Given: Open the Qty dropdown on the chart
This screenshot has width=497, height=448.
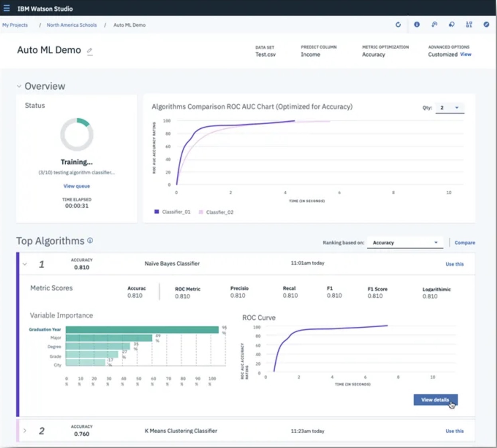Looking at the screenshot, I should click(x=450, y=108).
